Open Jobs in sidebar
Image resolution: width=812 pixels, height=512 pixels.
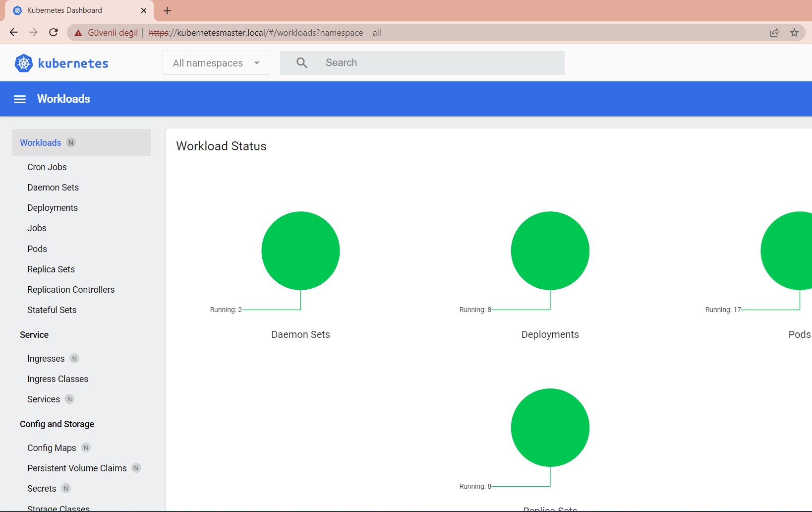click(x=37, y=228)
